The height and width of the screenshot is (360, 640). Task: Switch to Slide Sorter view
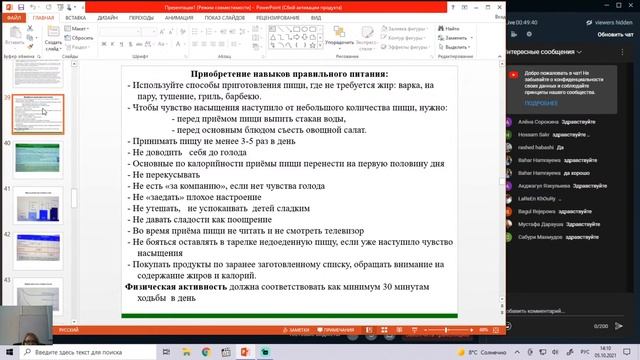point(384,330)
